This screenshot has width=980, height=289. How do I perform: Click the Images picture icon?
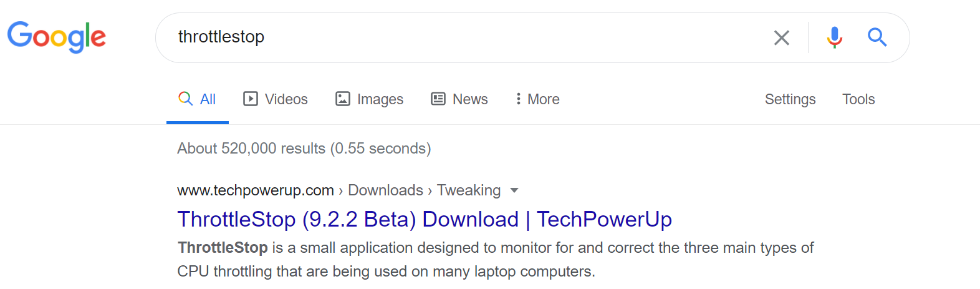[343, 99]
